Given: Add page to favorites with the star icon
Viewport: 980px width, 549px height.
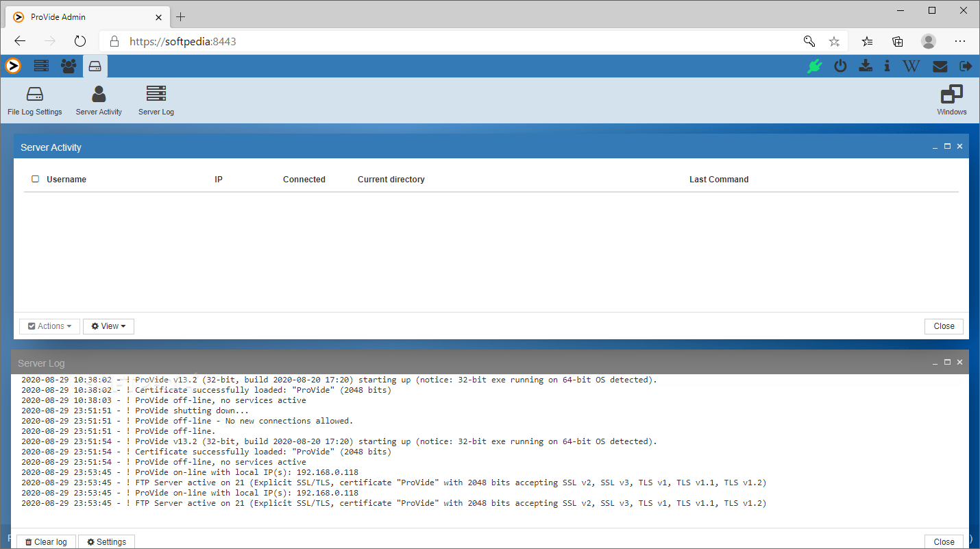Looking at the screenshot, I should point(834,41).
